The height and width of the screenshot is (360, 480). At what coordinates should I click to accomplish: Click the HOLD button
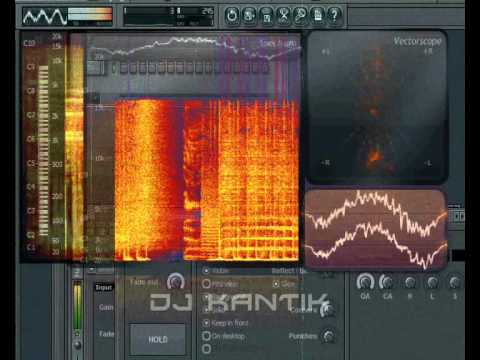coord(158,339)
